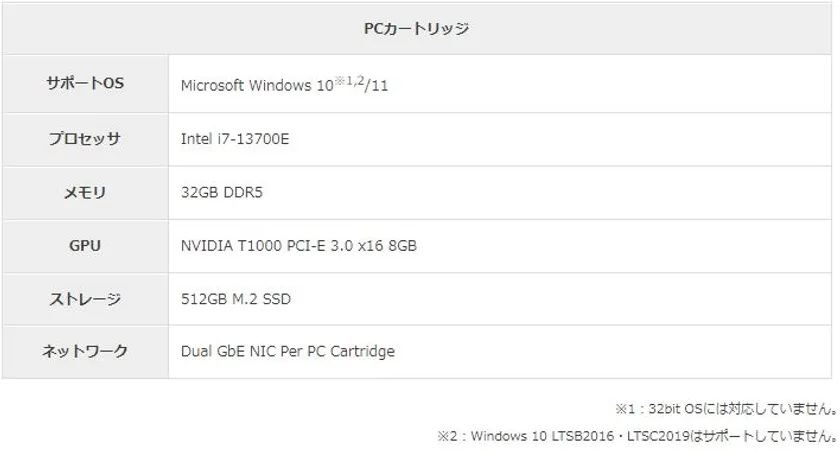Click the 8GB text in GPU row

401,245
